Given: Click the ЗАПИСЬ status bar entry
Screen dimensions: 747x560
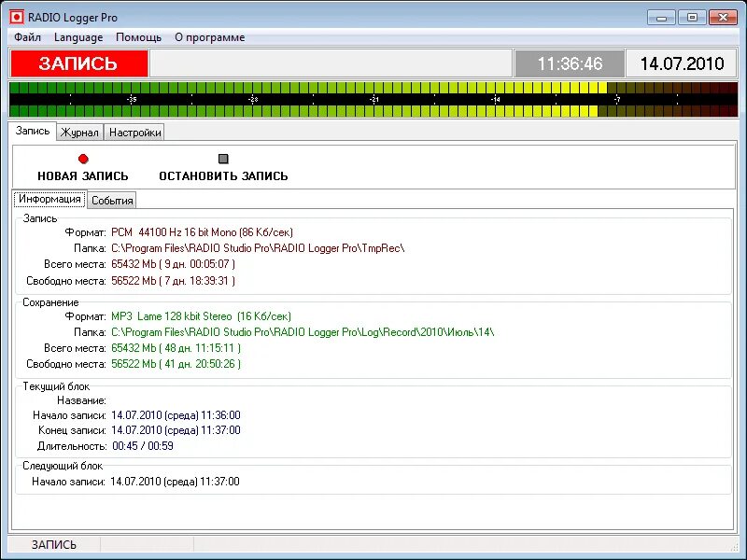Looking at the screenshot, I should point(54,545).
